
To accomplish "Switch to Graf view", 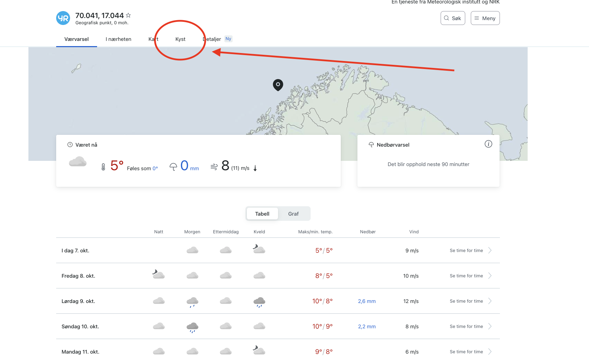I will coord(293,214).
